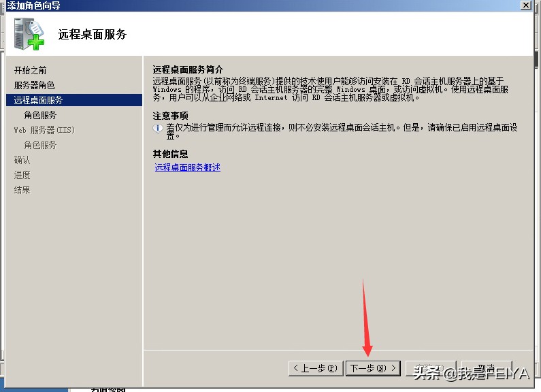Click the 添加角色向导 title bar text

33,5
